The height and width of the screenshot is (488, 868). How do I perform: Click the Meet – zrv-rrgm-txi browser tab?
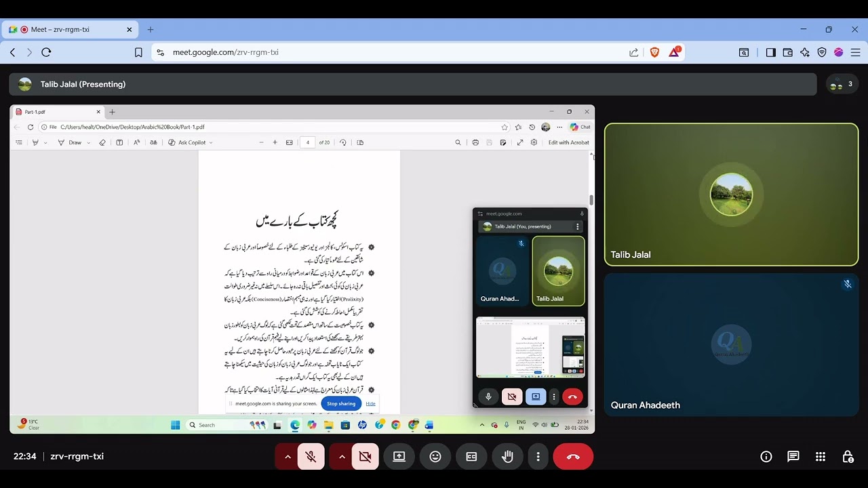coord(70,30)
